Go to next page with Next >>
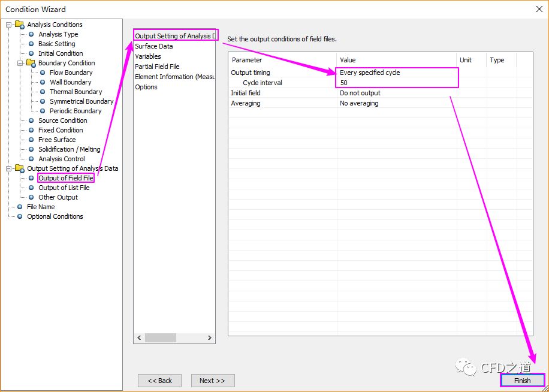 212,381
